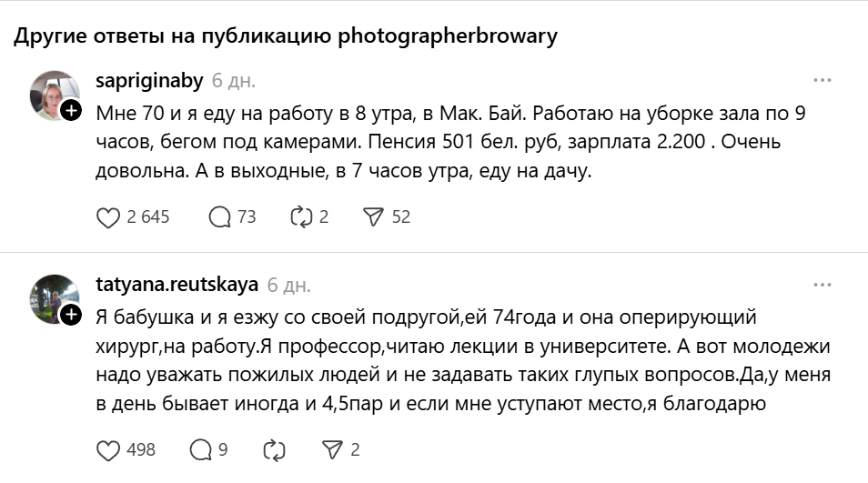Repost tatyana.reutskaya's reply
The height and width of the screenshot is (483, 868).
(272, 449)
